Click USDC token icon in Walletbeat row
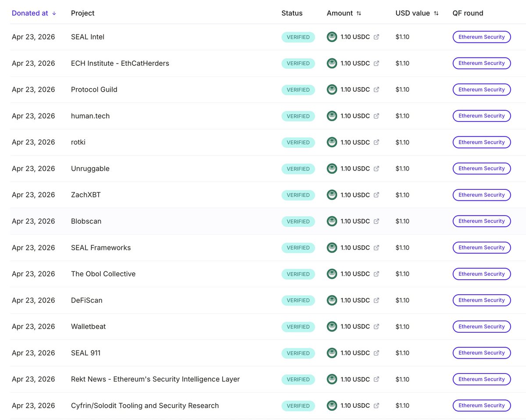526x420 pixels. point(332,326)
